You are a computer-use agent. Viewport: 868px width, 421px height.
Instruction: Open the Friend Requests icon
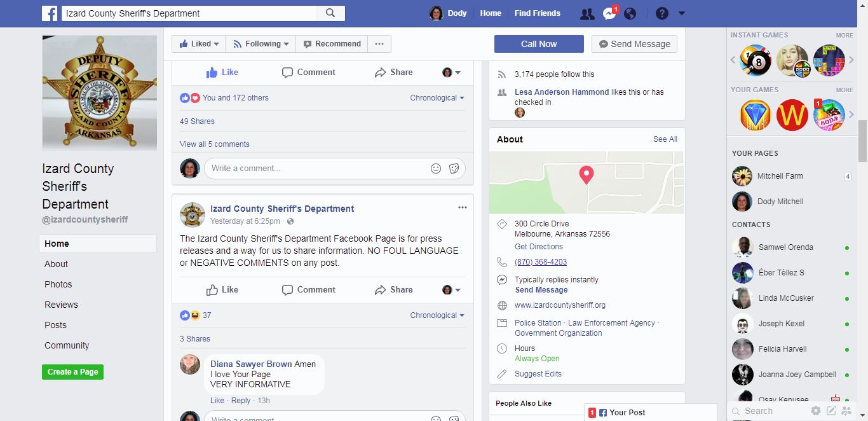(x=587, y=13)
